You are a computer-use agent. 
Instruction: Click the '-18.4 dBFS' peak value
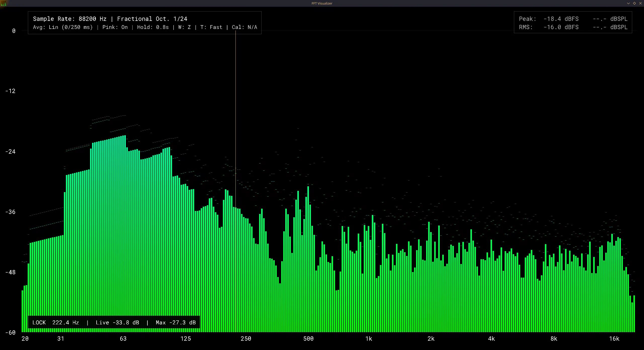coord(561,19)
